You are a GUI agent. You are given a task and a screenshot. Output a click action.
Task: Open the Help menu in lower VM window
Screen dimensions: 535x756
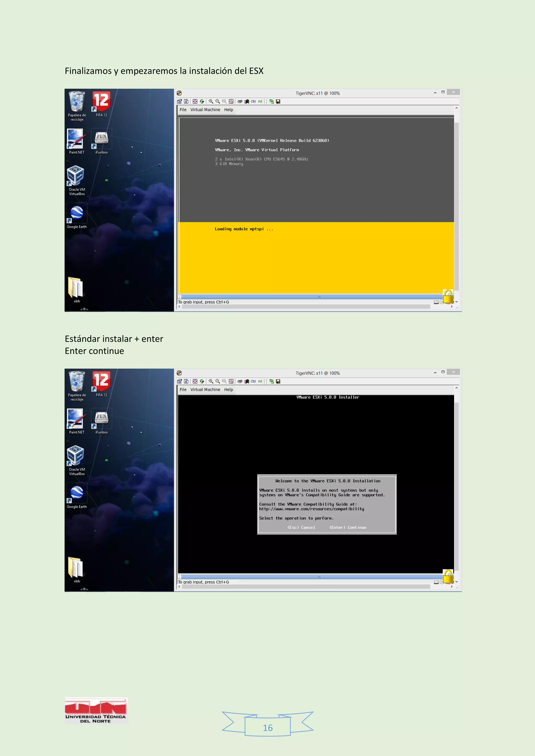228,389
